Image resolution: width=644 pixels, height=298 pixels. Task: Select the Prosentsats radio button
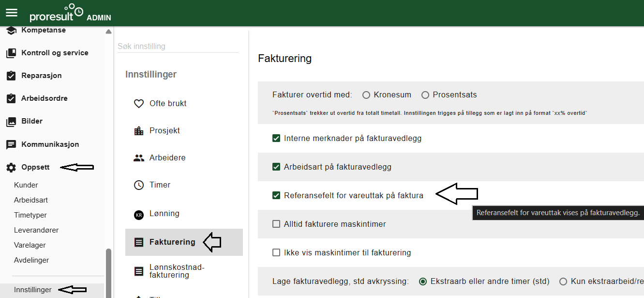coord(425,95)
